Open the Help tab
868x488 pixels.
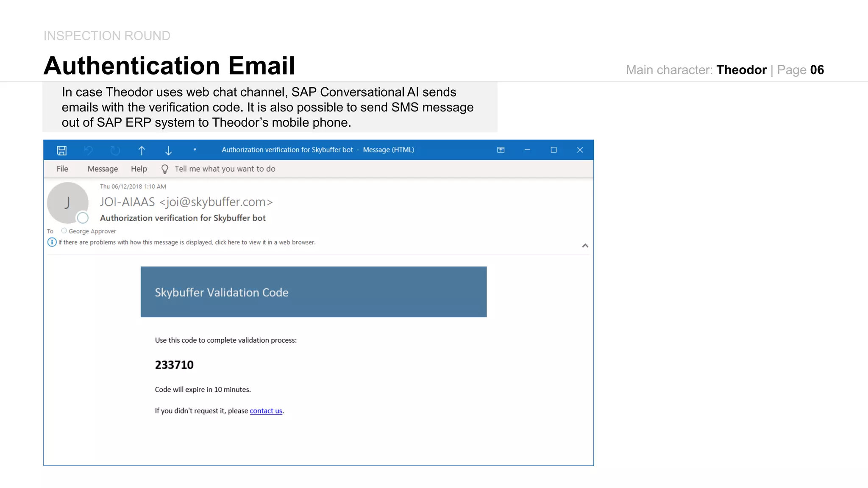coord(139,169)
